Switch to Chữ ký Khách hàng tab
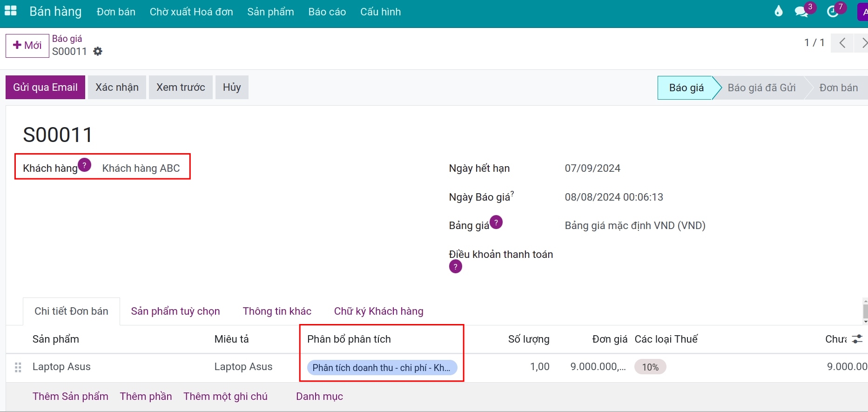The height and width of the screenshot is (412, 868). click(x=378, y=311)
